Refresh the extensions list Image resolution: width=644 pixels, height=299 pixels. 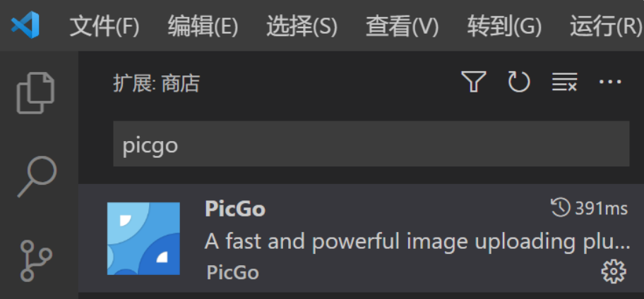coord(519,82)
